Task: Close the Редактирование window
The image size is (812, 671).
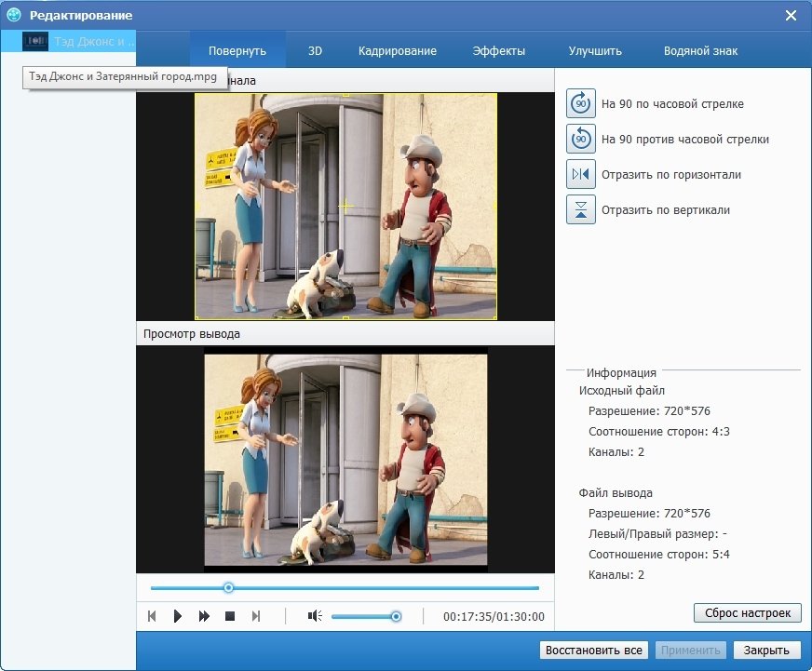Action: click(791, 16)
